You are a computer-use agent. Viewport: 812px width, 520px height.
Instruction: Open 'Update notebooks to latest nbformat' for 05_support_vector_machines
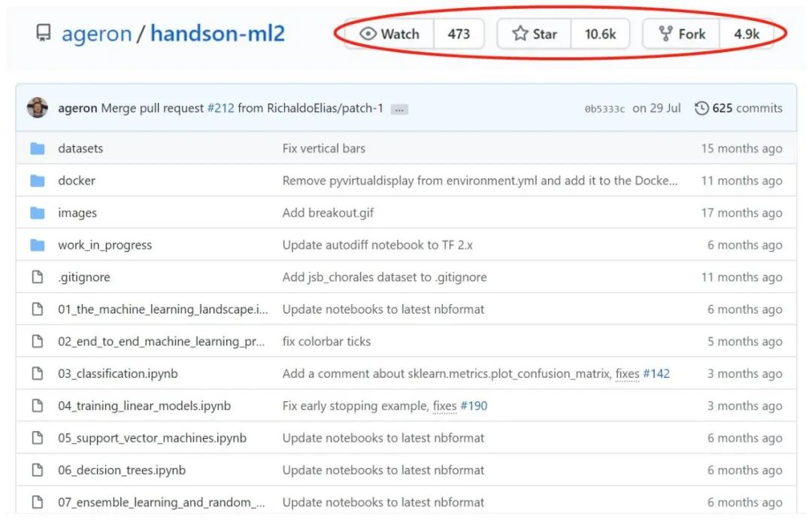(x=383, y=438)
